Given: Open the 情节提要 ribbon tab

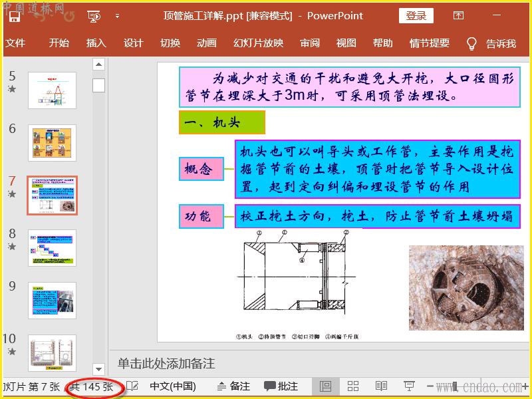Looking at the screenshot, I should [x=430, y=43].
